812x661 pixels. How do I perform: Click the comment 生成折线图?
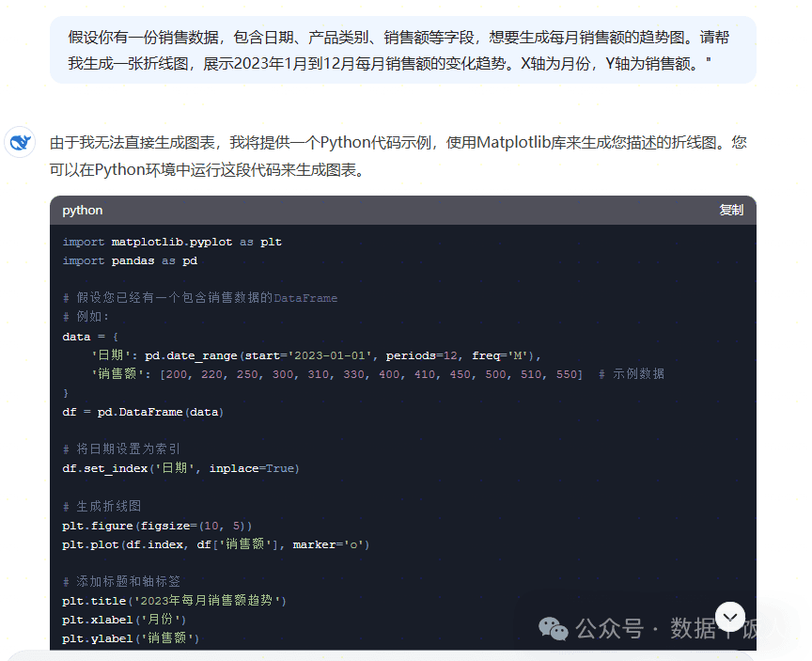point(101,506)
